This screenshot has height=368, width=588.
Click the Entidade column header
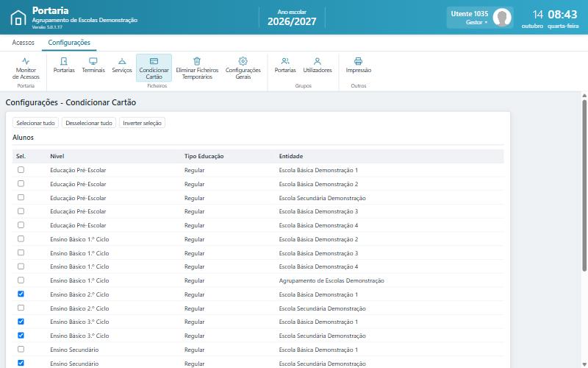point(290,156)
